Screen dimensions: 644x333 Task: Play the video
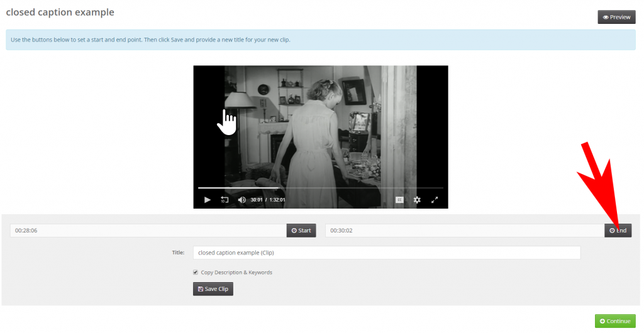[x=208, y=200]
